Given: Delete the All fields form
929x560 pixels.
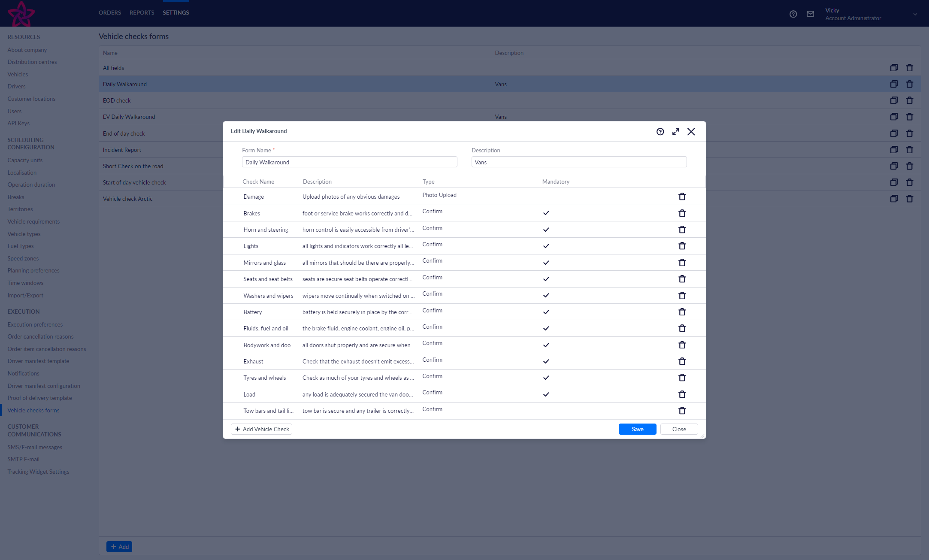Looking at the screenshot, I should [x=909, y=68].
